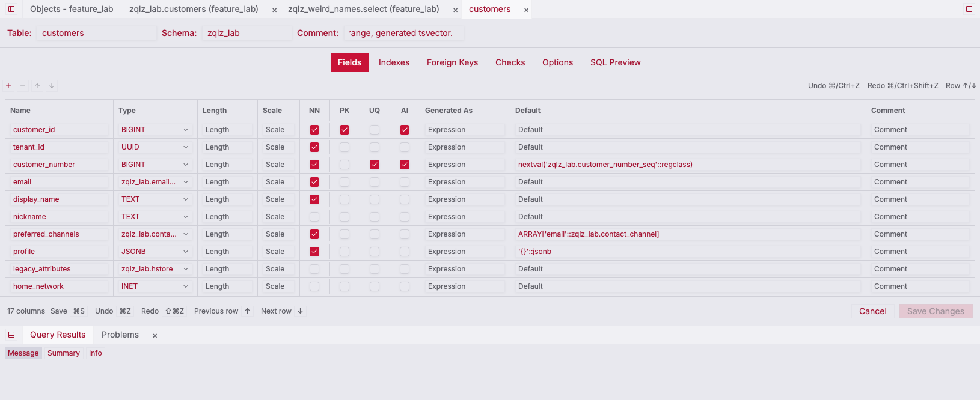980x400 pixels.
Task: Open the Options tab
Action: point(557,62)
